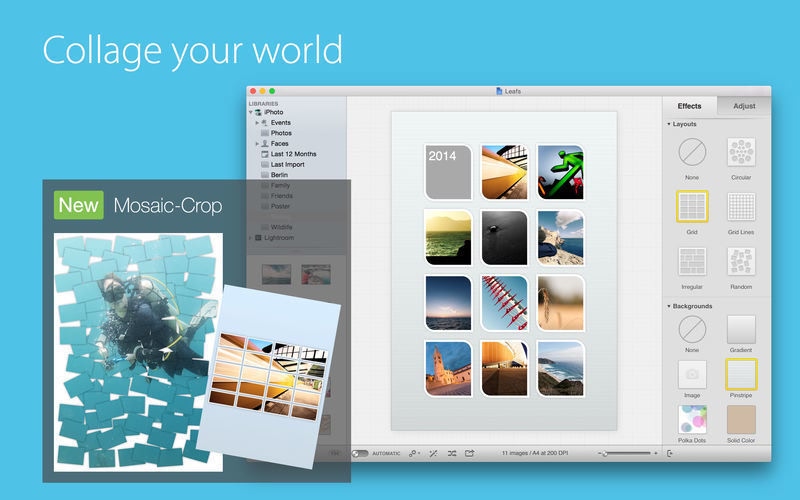Set layout to None
Image resolution: width=800 pixels, height=500 pixels.
click(x=692, y=152)
